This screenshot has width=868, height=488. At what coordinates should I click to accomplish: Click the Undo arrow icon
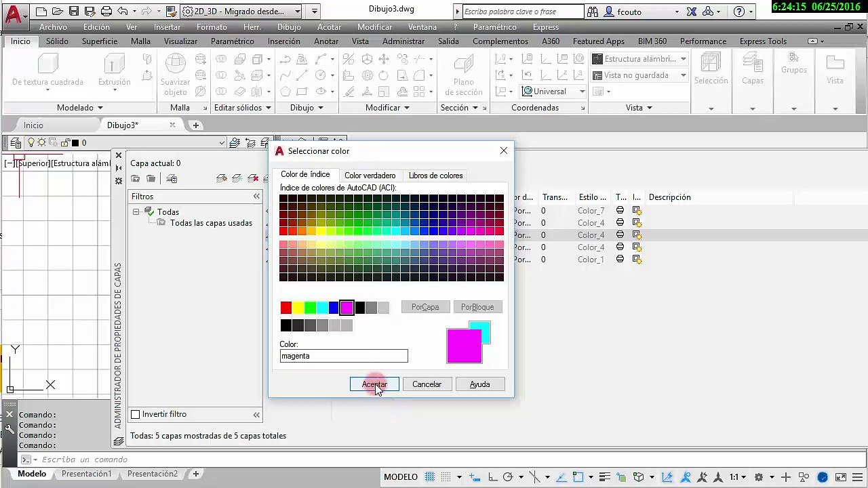click(122, 12)
